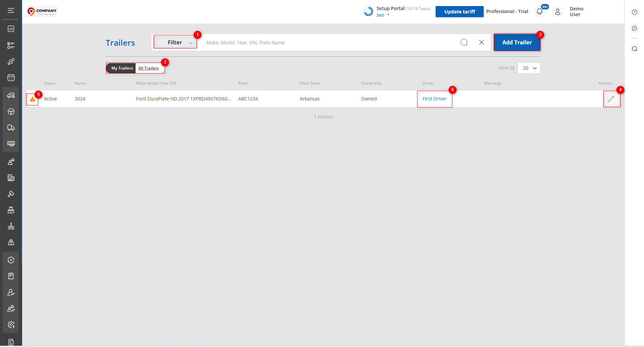Expand the Filter dropdown
The width and height of the screenshot is (644, 347).
click(x=176, y=42)
